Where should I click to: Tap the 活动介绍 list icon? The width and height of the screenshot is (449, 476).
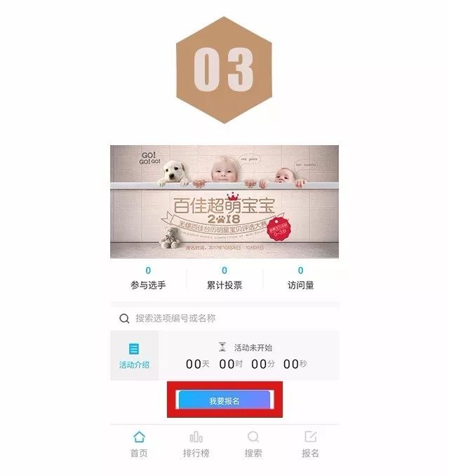134,349
